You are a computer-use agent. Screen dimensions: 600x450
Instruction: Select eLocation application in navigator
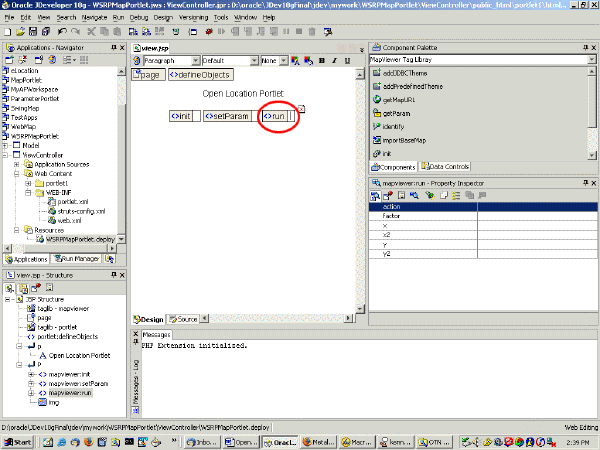click(x=20, y=71)
